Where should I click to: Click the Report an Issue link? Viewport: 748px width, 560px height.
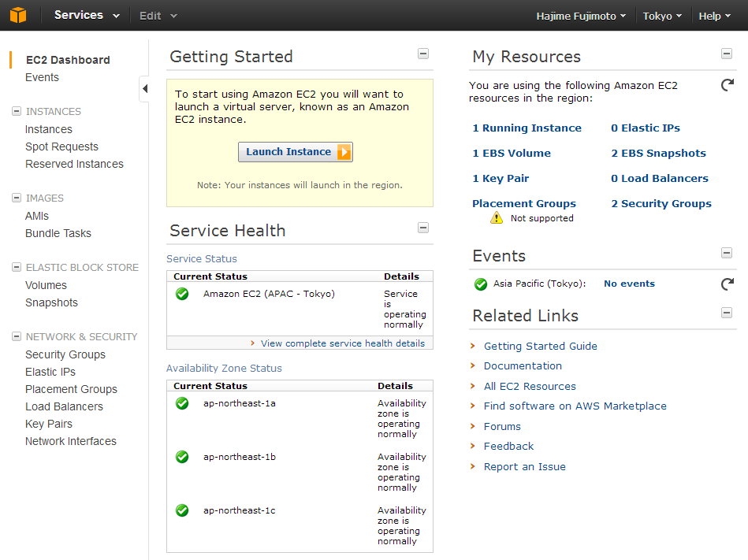[x=525, y=466]
